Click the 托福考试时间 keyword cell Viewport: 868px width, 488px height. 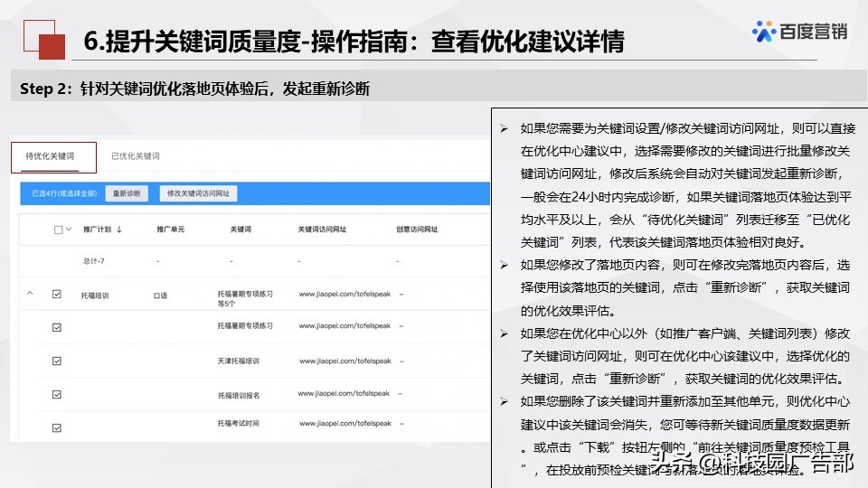[x=238, y=423]
